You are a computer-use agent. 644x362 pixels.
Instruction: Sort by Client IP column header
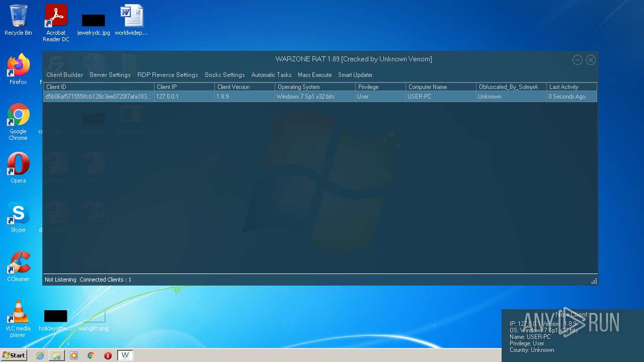pyautogui.click(x=184, y=87)
